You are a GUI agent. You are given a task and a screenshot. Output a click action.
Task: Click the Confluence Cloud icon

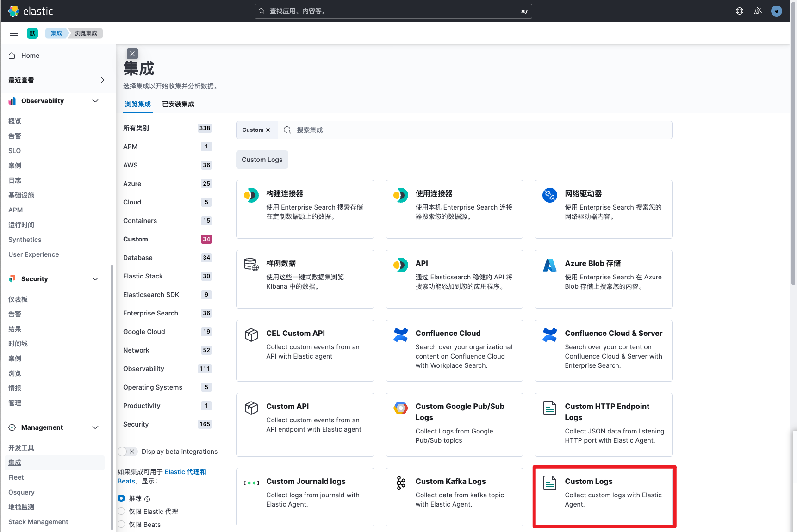coord(401,335)
